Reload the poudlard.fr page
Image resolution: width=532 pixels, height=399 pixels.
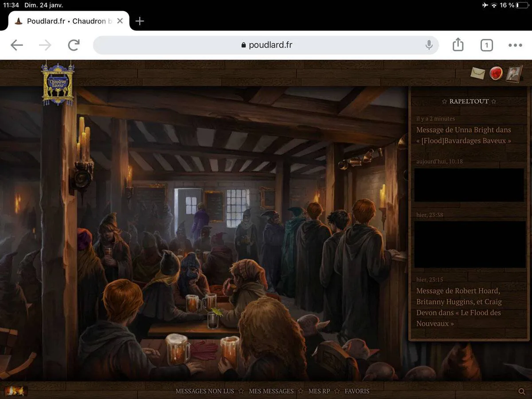pos(74,45)
